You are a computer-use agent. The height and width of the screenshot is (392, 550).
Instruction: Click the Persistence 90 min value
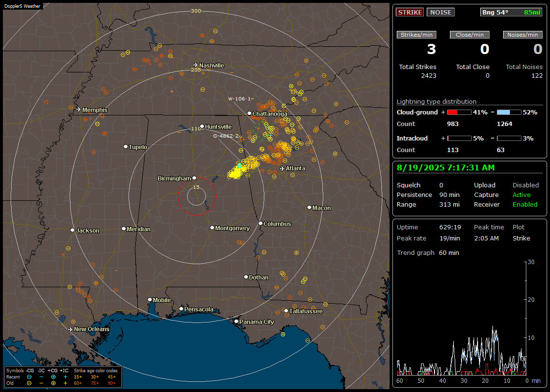(x=449, y=195)
